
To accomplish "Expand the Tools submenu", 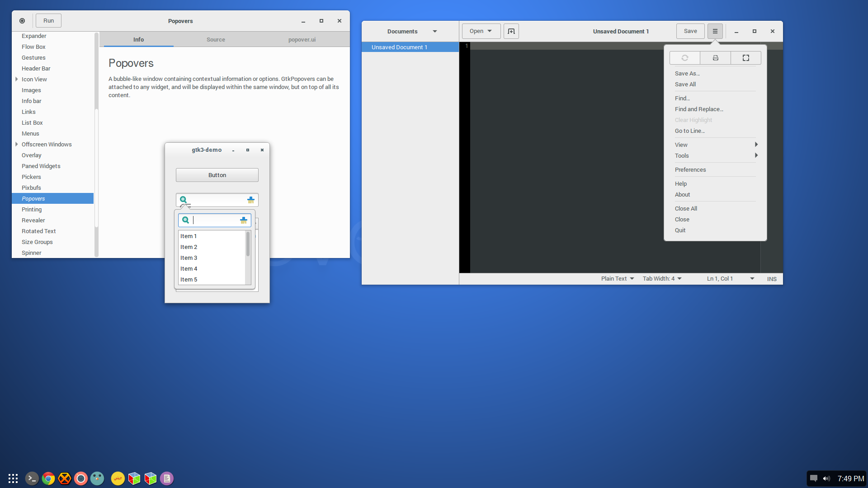I will point(715,155).
